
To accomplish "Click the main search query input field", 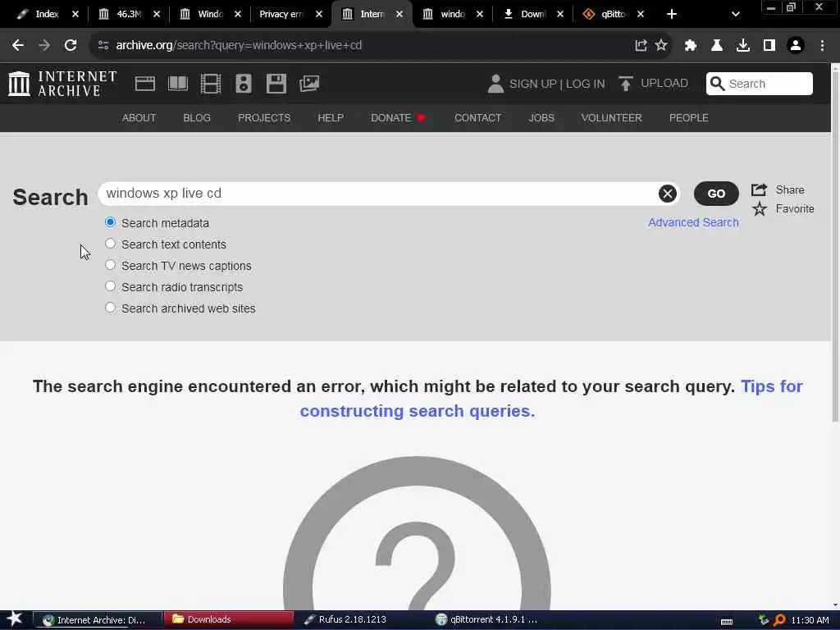I will (389, 194).
